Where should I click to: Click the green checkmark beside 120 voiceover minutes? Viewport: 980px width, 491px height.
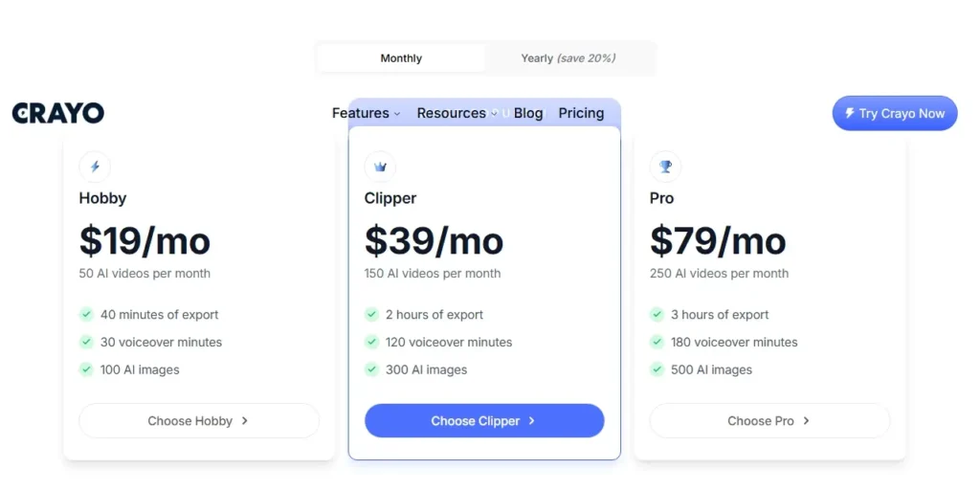[x=371, y=342]
